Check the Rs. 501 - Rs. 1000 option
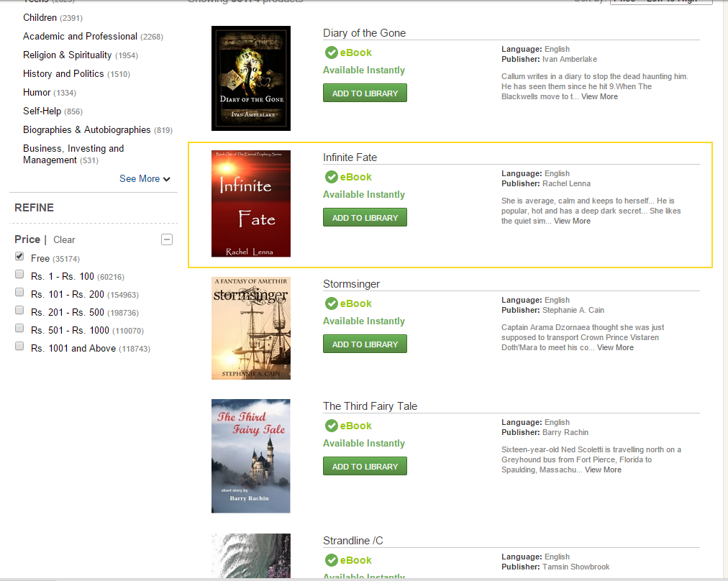728x581 pixels. (x=19, y=327)
